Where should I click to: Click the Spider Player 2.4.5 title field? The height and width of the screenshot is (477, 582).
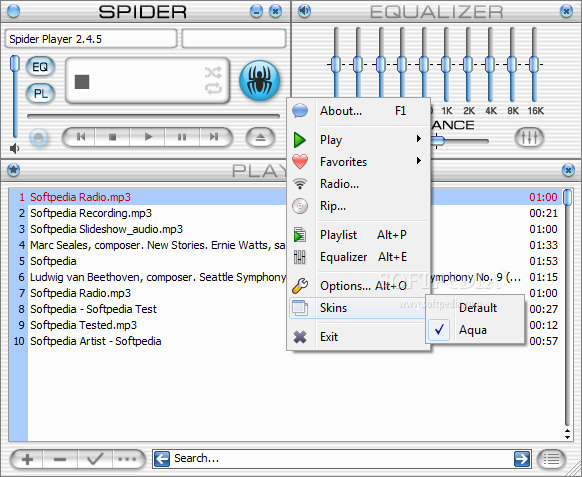[91, 39]
